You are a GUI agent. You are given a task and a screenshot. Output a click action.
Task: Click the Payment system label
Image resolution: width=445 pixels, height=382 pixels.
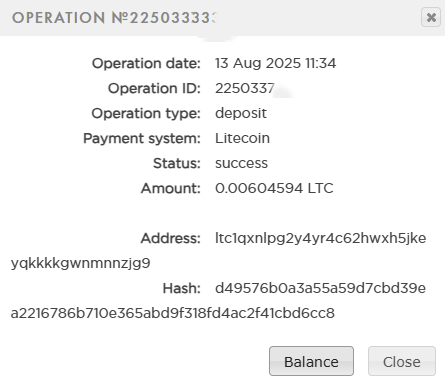[x=142, y=138]
